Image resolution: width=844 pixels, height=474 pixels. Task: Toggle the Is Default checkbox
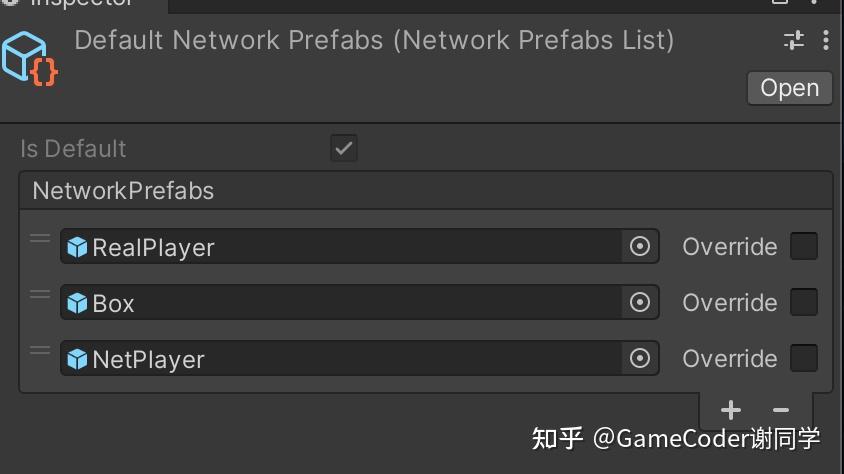344,148
